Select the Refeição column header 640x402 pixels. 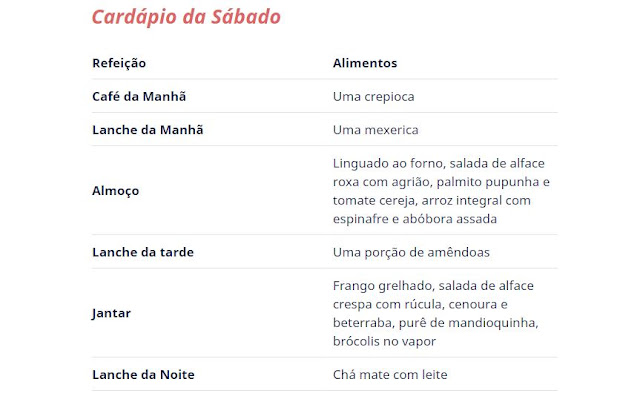click(119, 63)
